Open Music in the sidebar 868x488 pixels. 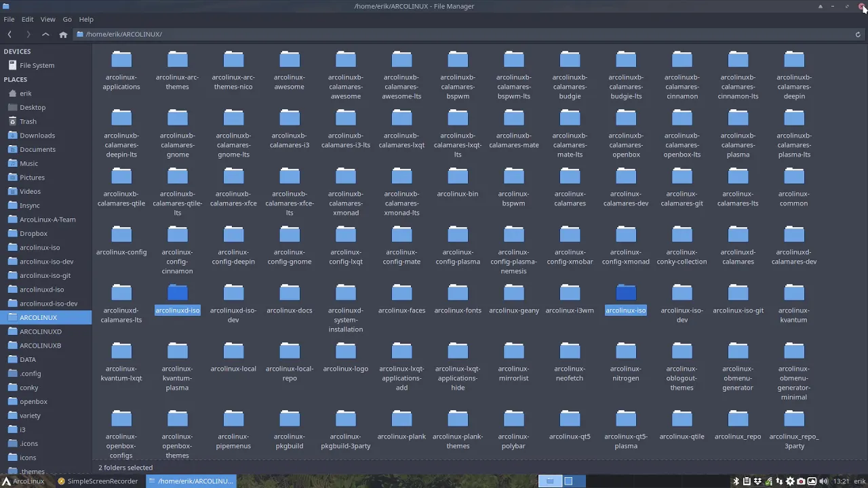pos(46,163)
